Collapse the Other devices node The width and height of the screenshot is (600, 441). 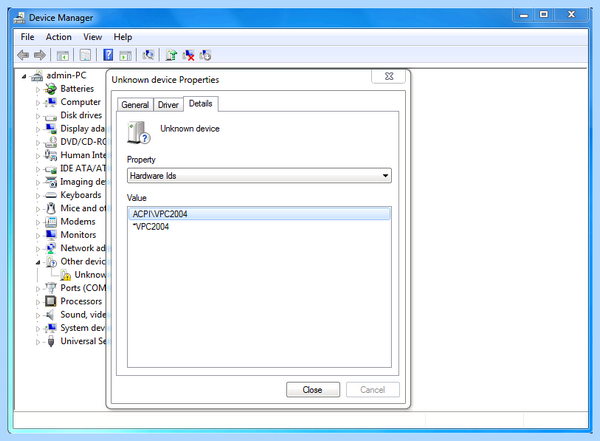[38, 262]
